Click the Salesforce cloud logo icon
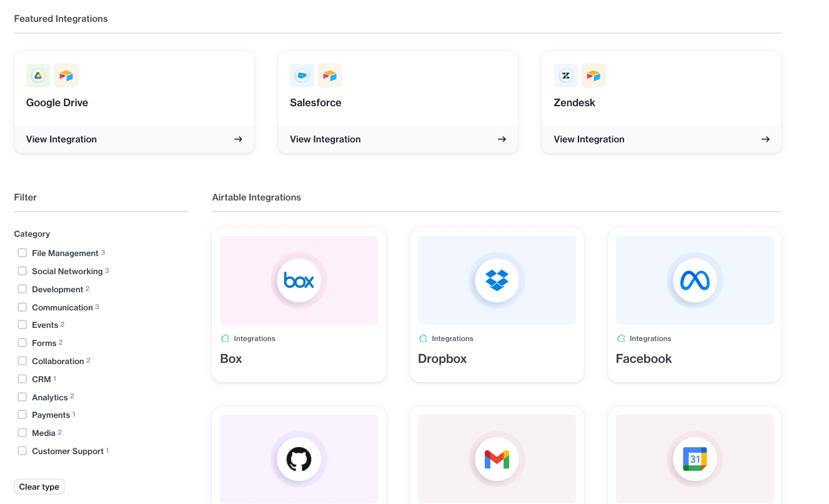829x504 pixels. (x=302, y=76)
